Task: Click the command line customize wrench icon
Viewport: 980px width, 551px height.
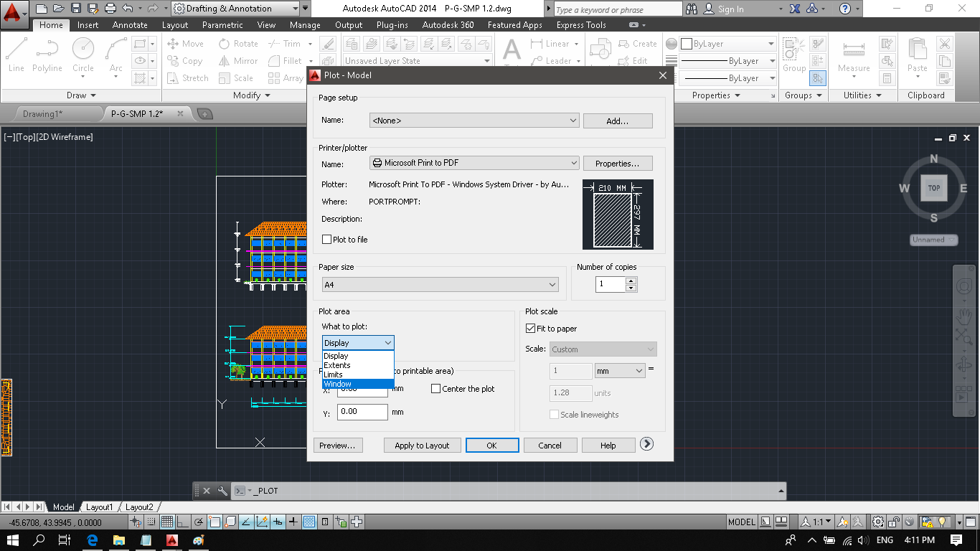Action: 222,491
